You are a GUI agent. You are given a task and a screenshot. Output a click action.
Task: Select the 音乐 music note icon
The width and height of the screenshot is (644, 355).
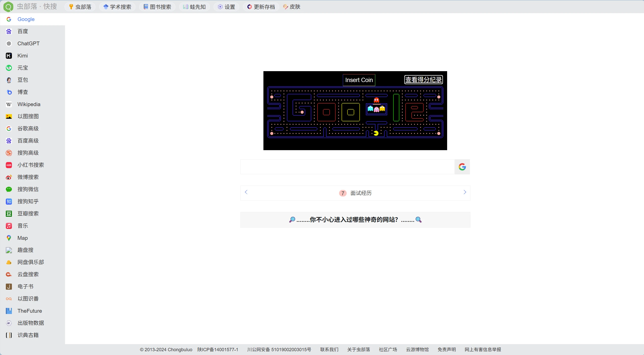[9, 226]
